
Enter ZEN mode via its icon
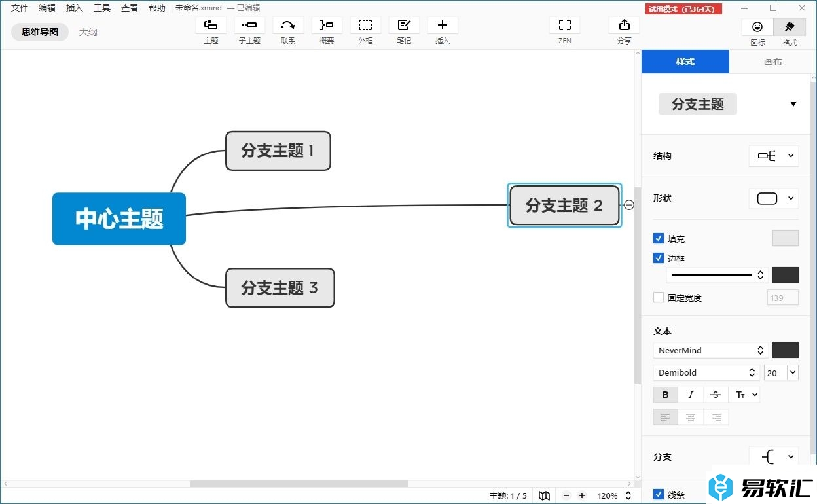565,25
